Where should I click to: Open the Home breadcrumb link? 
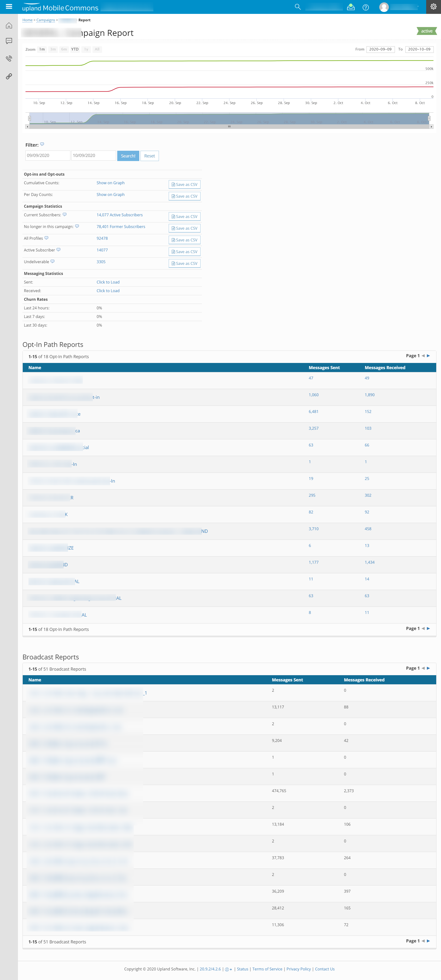tap(27, 20)
